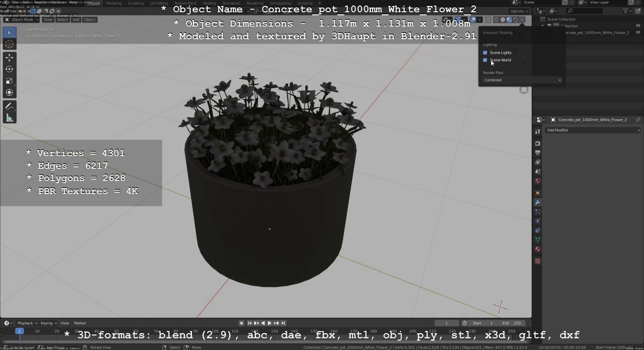The image size is (644, 350).
Task: Open viewport View menu
Action: (x=48, y=20)
